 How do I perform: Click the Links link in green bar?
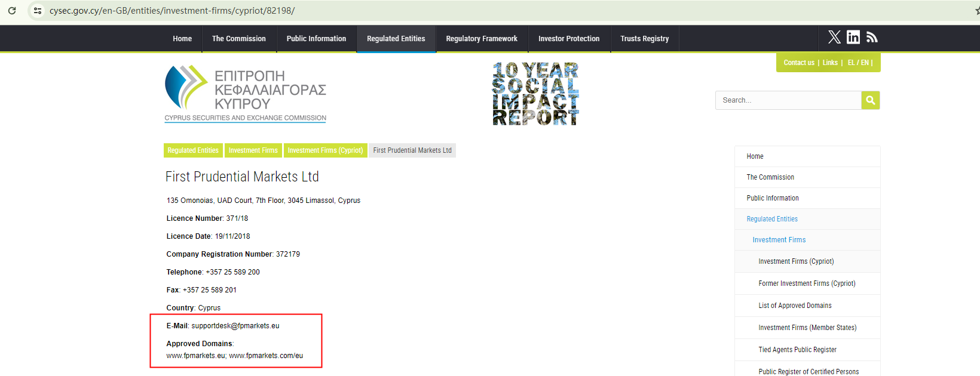click(830, 63)
